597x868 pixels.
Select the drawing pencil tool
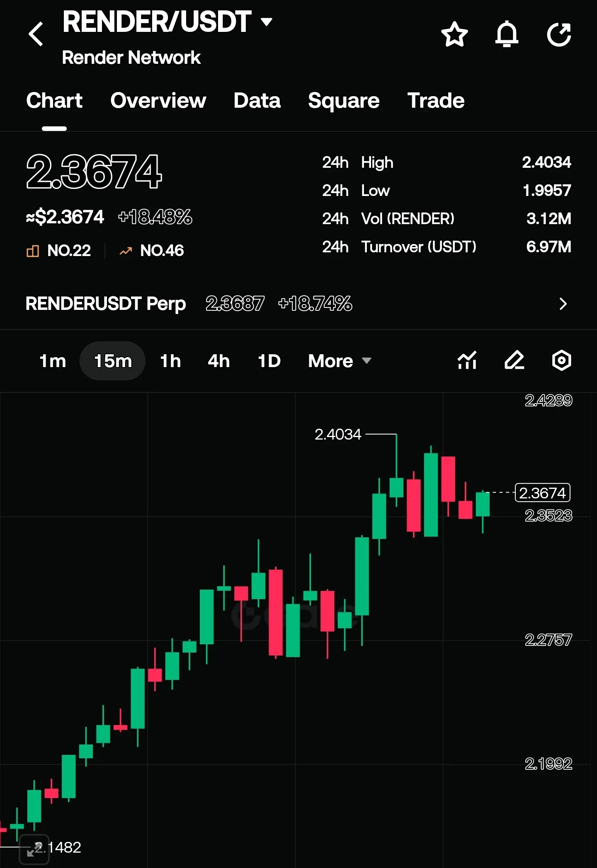[x=514, y=360]
